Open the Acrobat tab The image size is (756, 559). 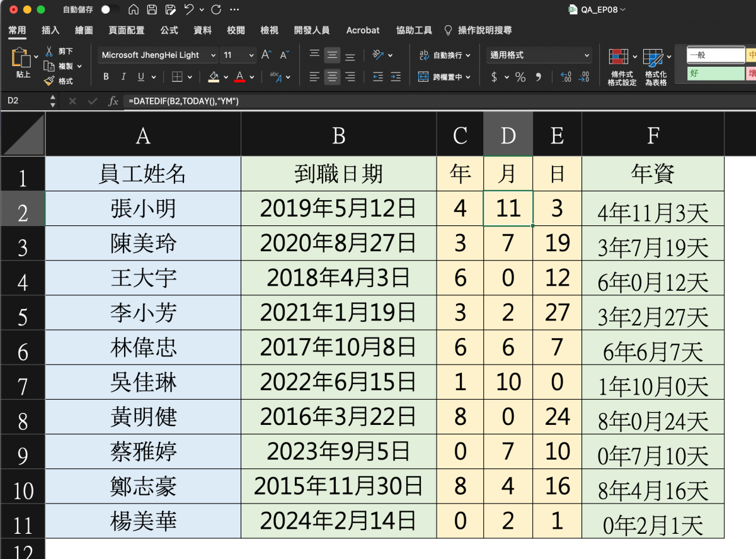click(x=363, y=30)
